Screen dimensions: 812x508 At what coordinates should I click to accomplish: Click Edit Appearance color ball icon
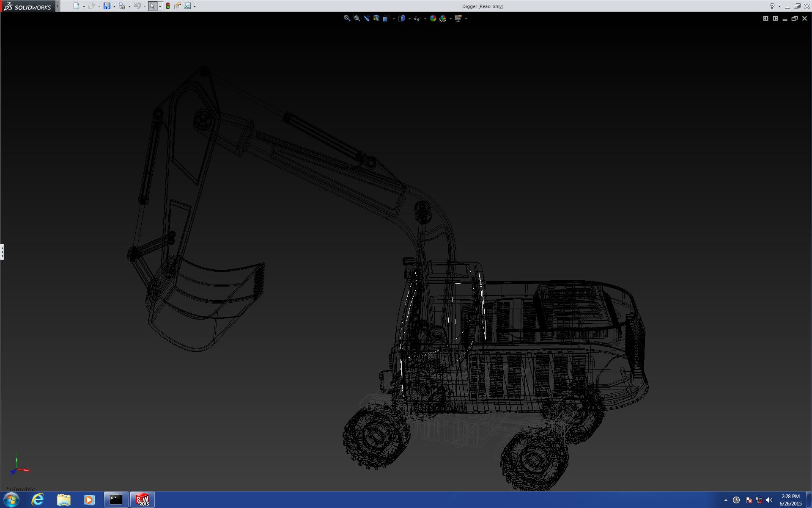tap(433, 18)
